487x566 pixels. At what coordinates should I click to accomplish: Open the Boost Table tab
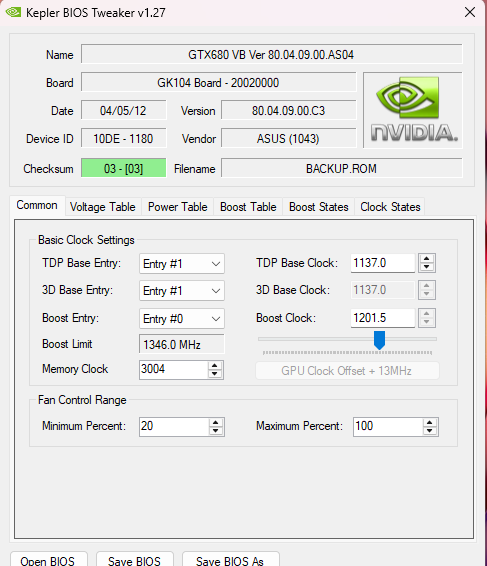point(248,207)
